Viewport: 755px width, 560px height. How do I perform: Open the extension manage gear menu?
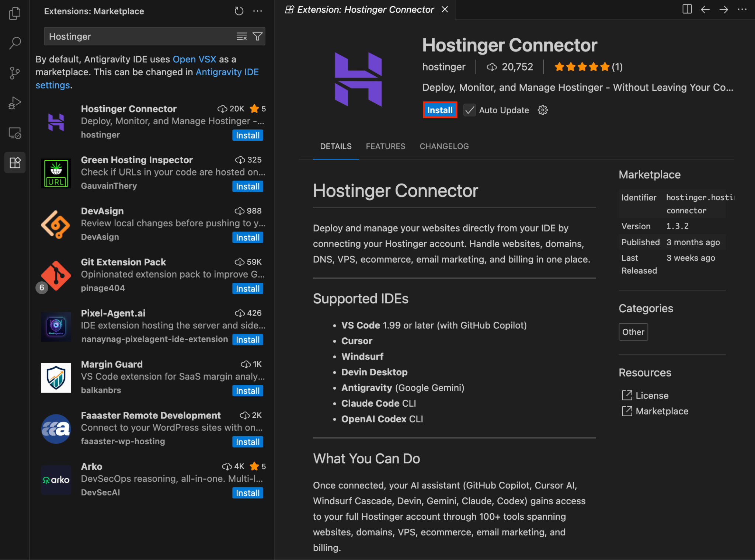[543, 110]
